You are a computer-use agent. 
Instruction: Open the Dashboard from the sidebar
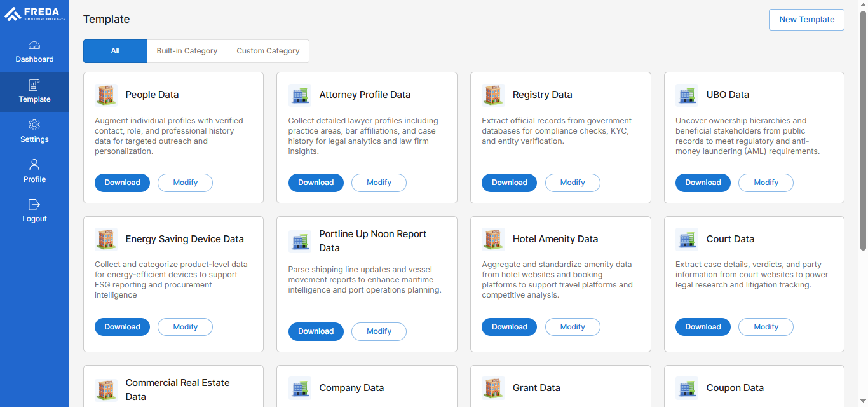[34, 52]
